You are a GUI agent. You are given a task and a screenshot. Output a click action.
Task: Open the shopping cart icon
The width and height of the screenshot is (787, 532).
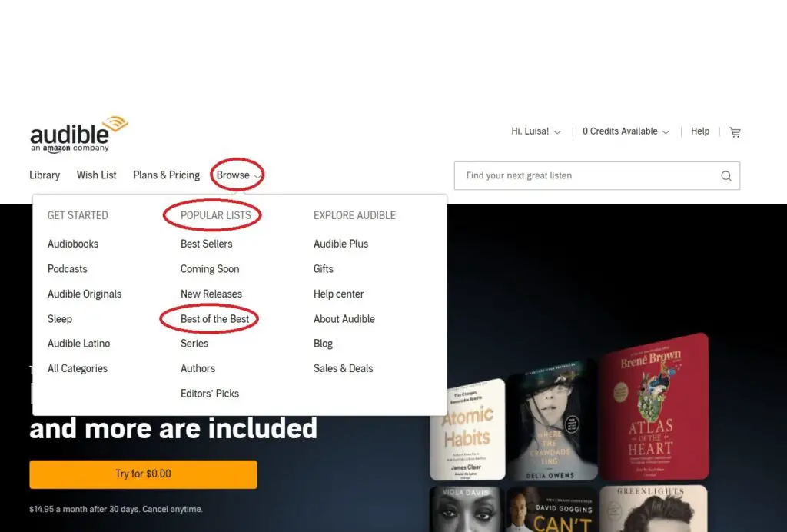pos(735,132)
